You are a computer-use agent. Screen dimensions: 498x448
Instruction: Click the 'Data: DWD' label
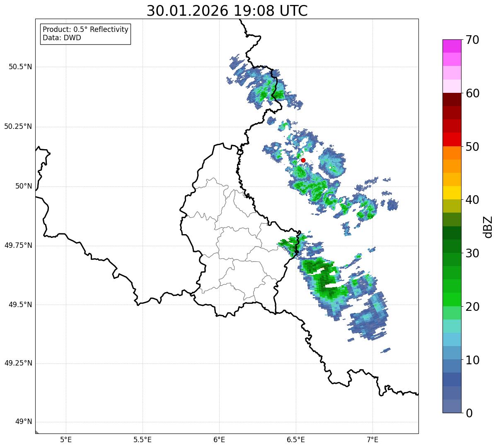click(x=62, y=38)
